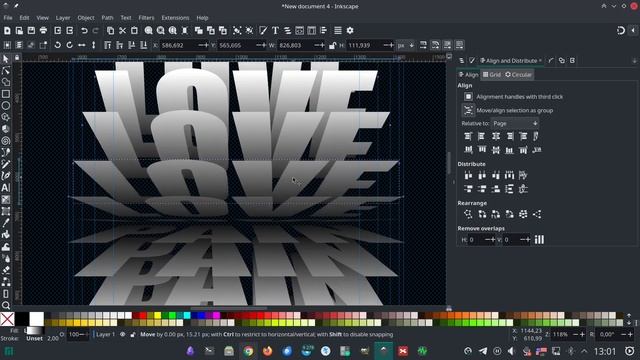
Task: Select the Zoom tool in toolbox
Action: click(6, 305)
